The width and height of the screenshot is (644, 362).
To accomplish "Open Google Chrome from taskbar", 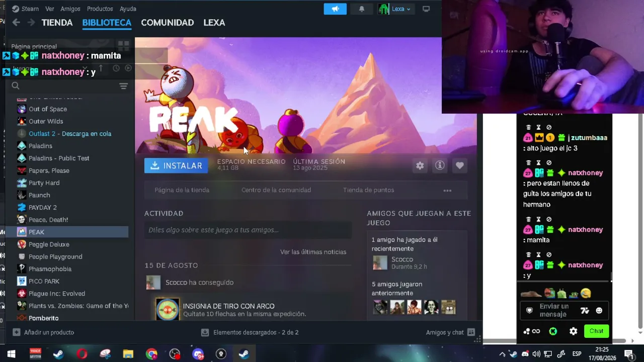I will tap(151, 354).
